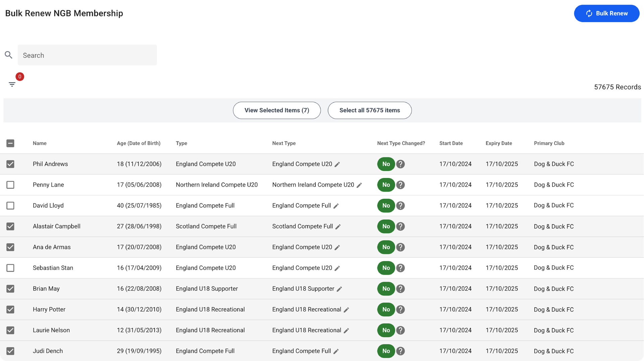The height and width of the screenshot is (361, 644).
Task: Edit next type pencil for Alastair Campbell
Action: tap(338, 227)
